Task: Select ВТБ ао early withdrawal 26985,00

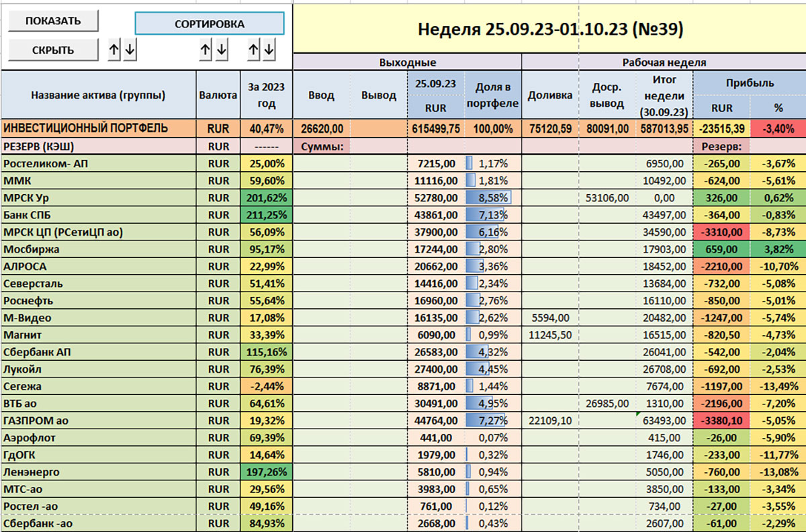Action: [x=607, y=403]
